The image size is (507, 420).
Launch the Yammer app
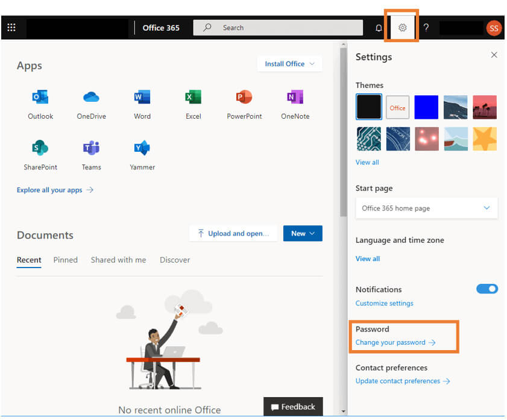pyautogui.click(x=142, y=155)
